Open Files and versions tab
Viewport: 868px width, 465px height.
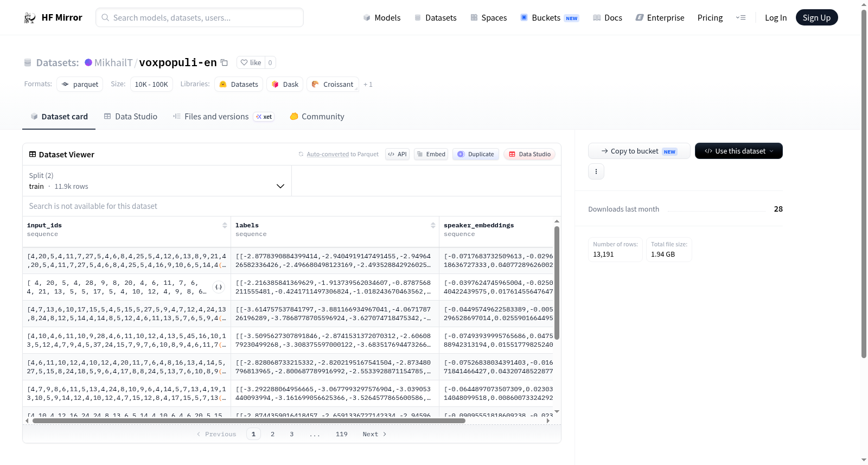tap(224, 117)
